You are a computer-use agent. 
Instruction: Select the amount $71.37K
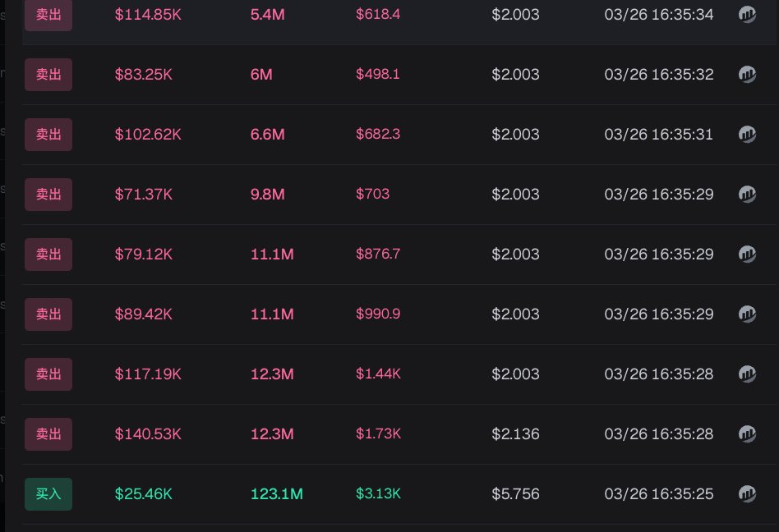point(144,194)
